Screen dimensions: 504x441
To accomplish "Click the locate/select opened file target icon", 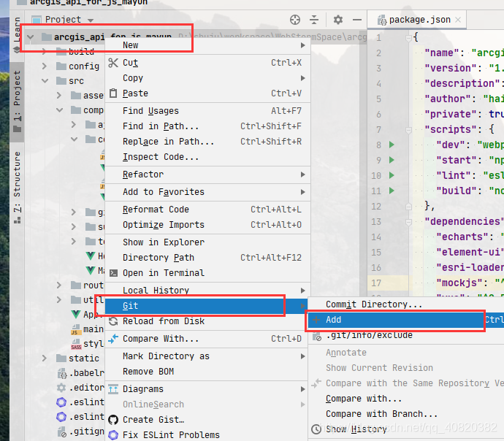I will pyautogui.click(x=295, y=20).
